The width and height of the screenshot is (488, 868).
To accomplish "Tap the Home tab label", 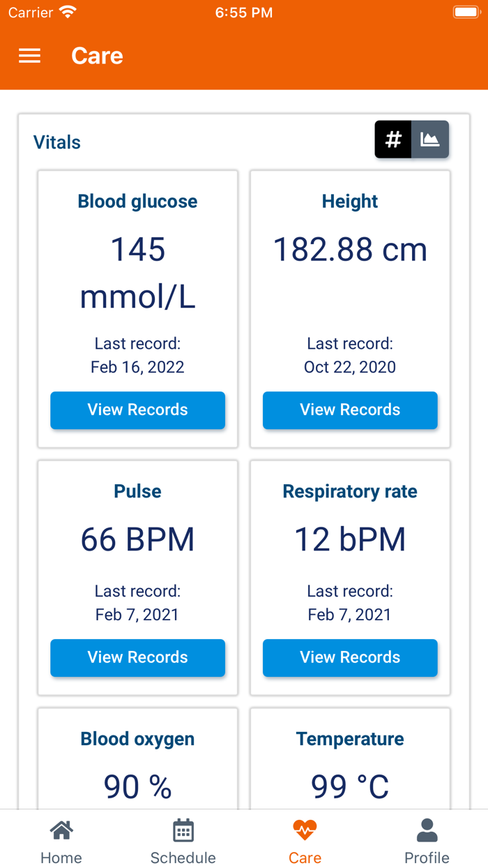I will (x=61, y=858).
